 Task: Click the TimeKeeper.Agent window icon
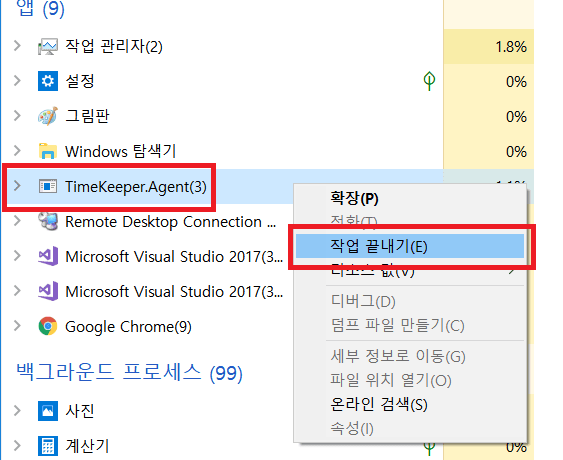point(48,186)
